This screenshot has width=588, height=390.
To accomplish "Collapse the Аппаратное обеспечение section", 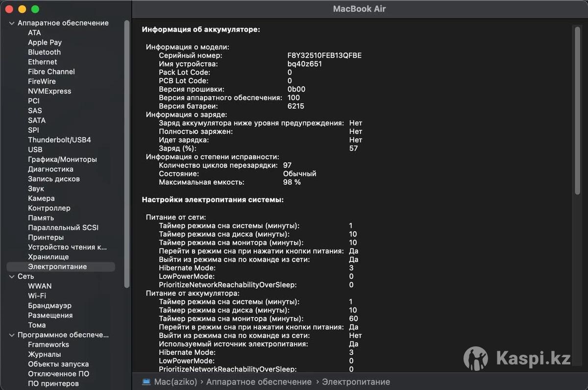I will (x=12, y=23).
